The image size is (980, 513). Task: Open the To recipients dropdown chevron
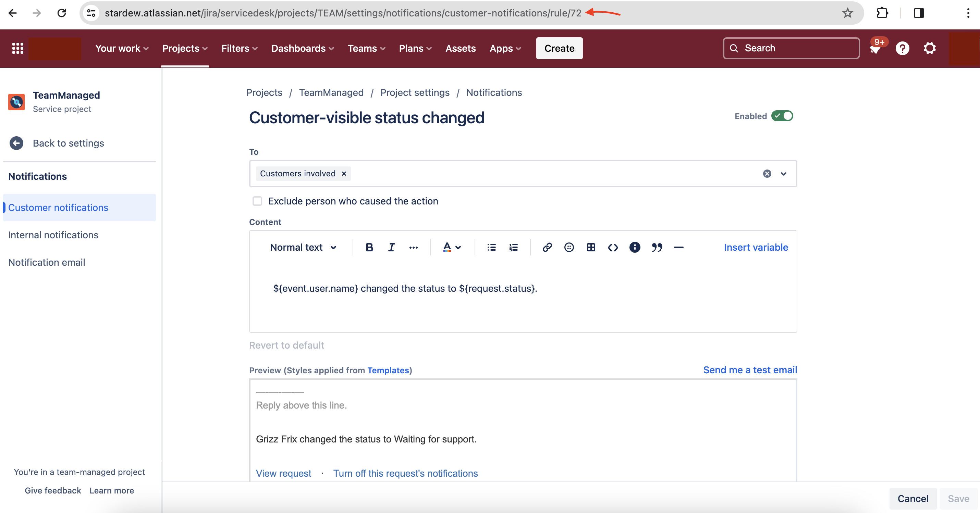[783, 174]
